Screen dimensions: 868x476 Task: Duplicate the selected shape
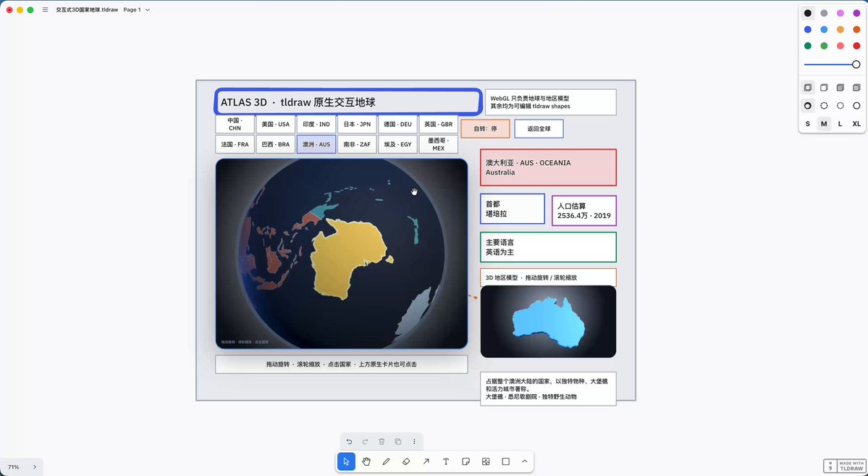coord(397,442)
